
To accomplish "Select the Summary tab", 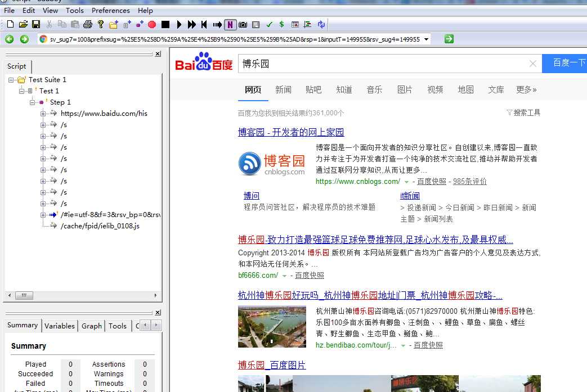I will point(23,325).
